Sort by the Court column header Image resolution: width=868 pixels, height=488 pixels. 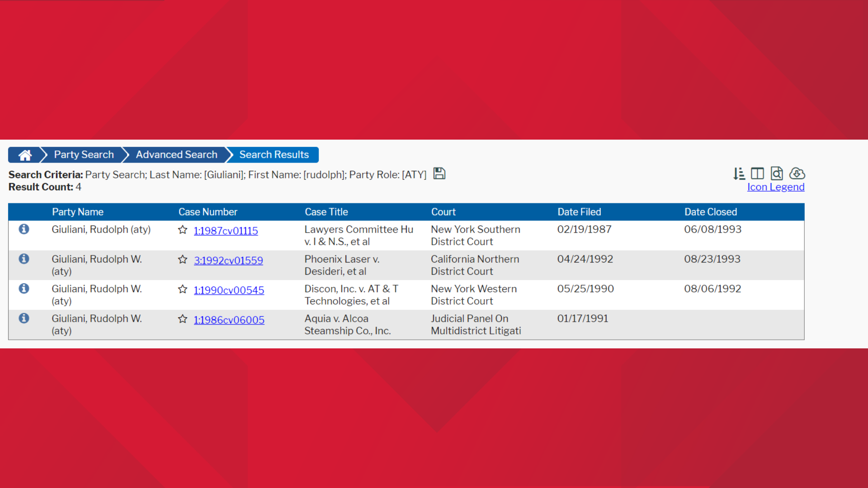point(443,212)
